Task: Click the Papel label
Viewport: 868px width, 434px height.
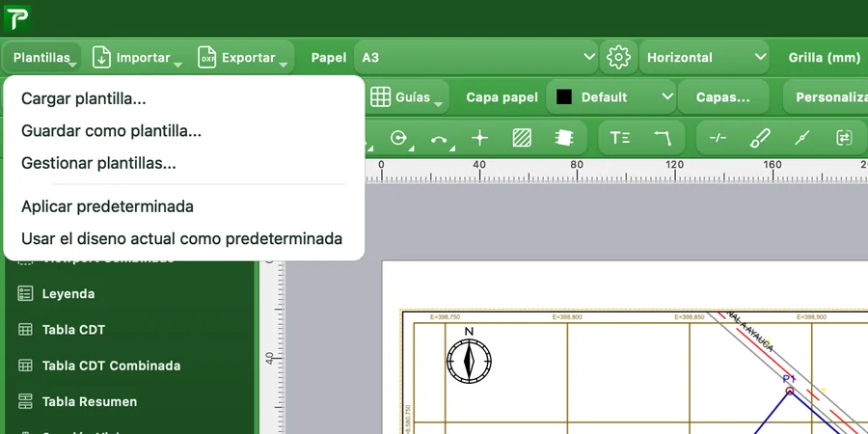Action: coord(329,58)
